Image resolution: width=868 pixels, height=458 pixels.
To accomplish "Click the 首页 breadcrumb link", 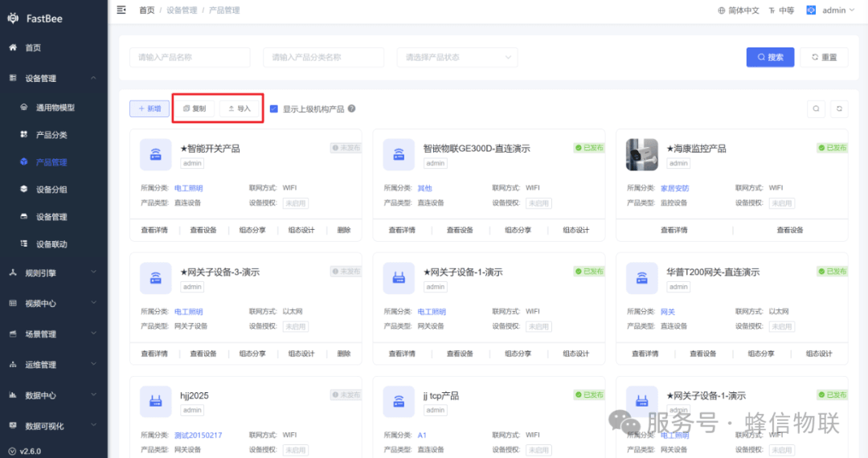I will [147, 10].
